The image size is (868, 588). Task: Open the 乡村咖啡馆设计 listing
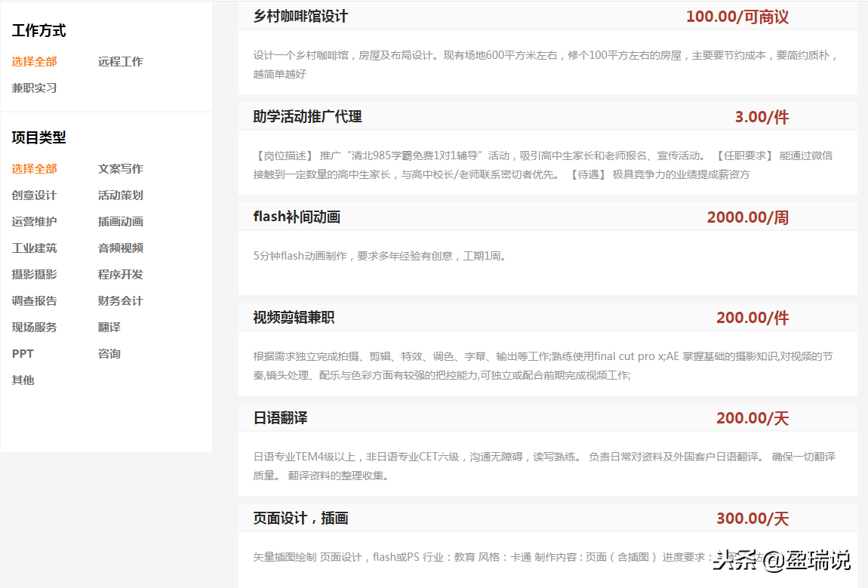[x=300, y=17]
